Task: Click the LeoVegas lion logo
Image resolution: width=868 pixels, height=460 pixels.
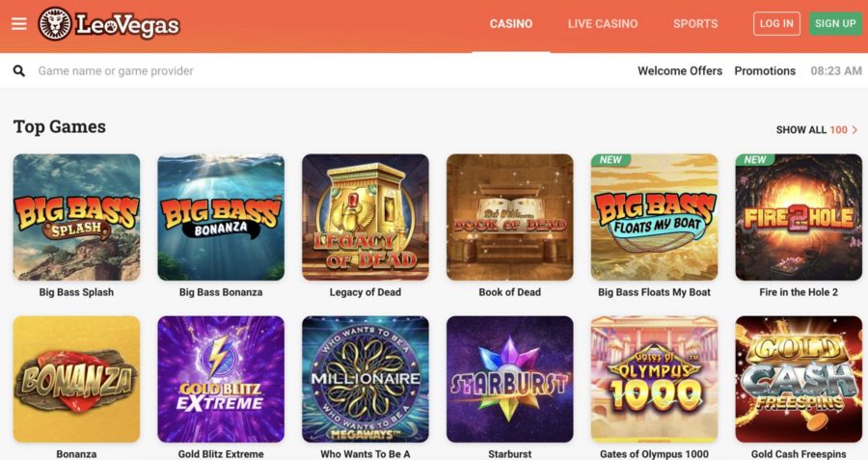Action: [55, 24]
